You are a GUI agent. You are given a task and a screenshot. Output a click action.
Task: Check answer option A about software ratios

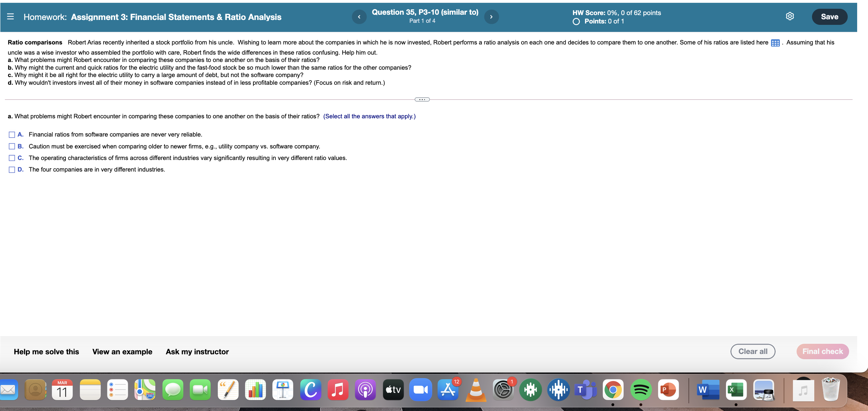point(12,134)
